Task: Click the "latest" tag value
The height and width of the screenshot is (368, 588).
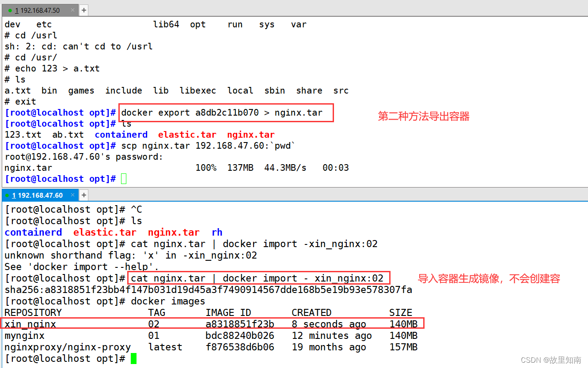Action: [x=165, y=347]
